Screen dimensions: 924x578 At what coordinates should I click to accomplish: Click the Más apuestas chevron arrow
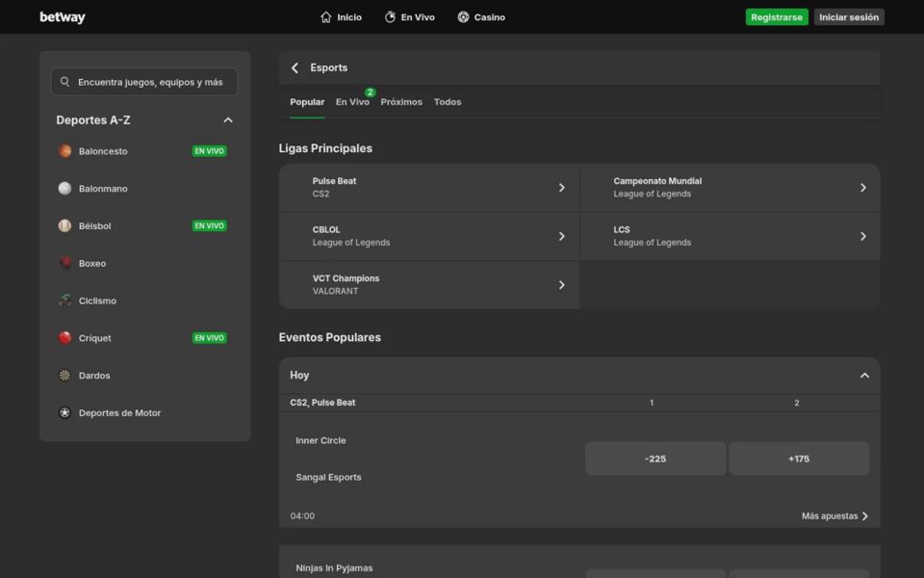click(x=865, y=516)
